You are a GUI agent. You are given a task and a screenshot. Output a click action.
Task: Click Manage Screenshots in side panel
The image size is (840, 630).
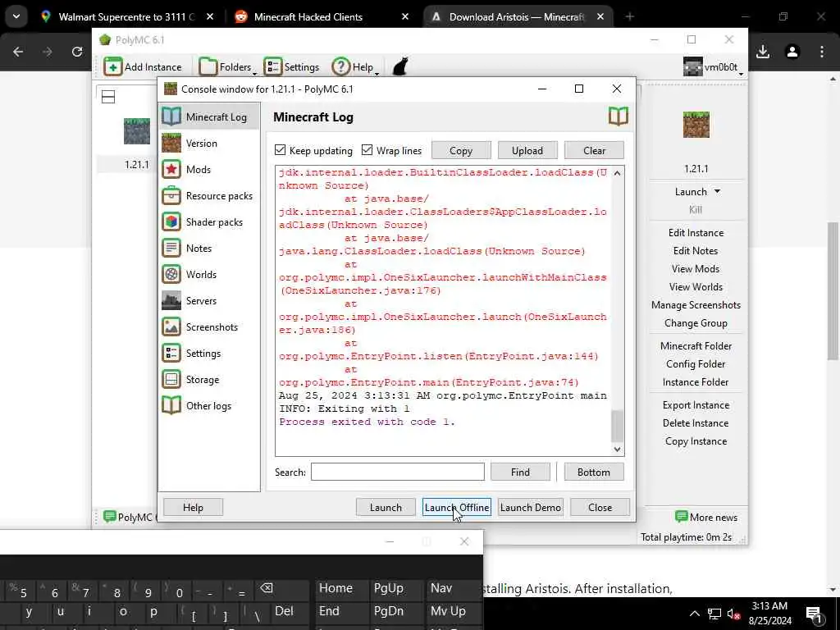tap(696, 305)
